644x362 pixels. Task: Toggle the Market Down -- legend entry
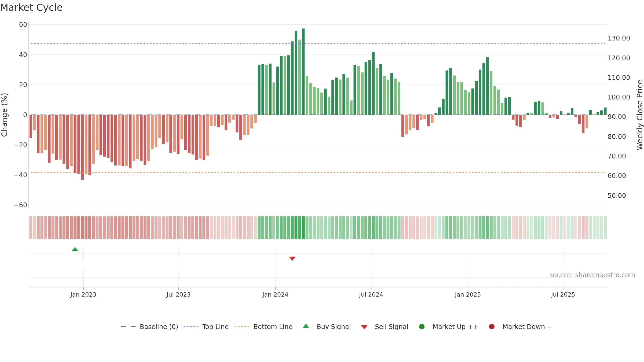(520, 327)
